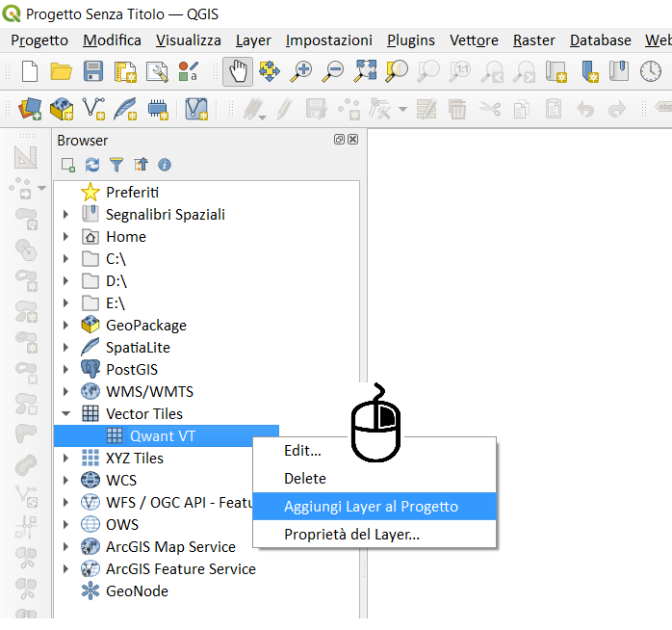This screenshot has height=630, width=672.
Task: Click the Zoom In magnifier tool
Action: [302, 71]
